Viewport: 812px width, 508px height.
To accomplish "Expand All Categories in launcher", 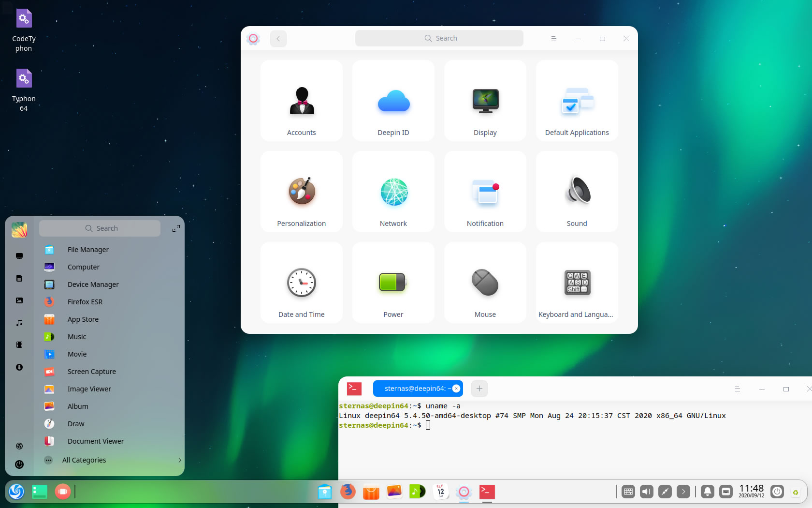I will [x=112, y=460].
